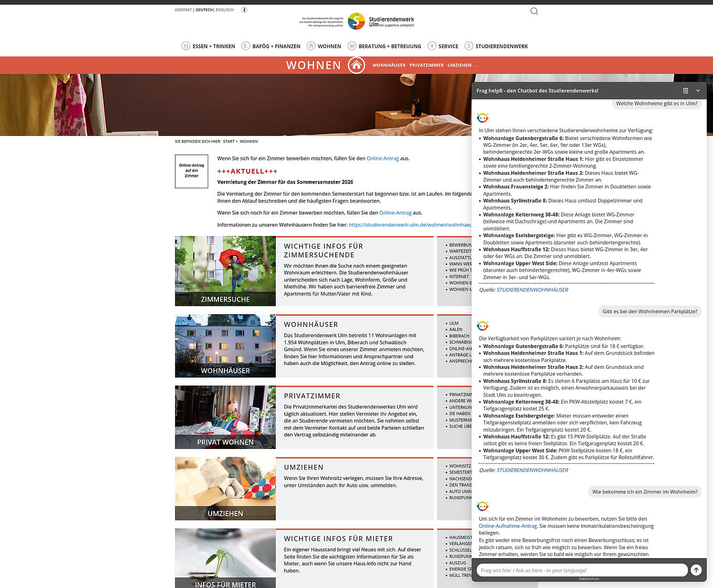Screen dimensions: 713x588
Task: Open first STUDIERENDENWOHNHÄUSER source in chat
Action: tap(532, 290)
